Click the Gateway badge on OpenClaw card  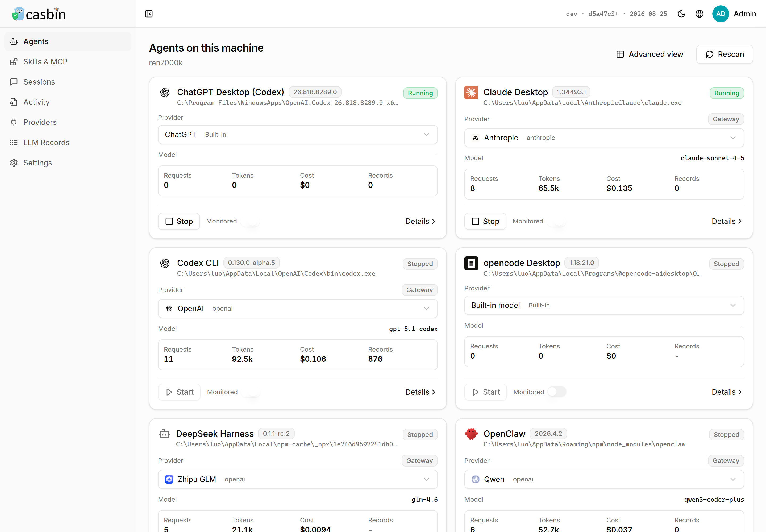point(726,461)
